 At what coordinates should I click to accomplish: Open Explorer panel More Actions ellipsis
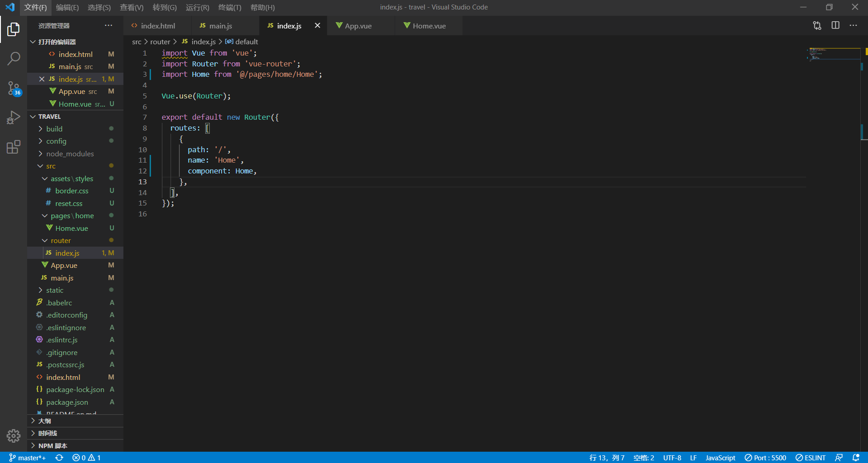pyautogui.click(x=108, y=26)
